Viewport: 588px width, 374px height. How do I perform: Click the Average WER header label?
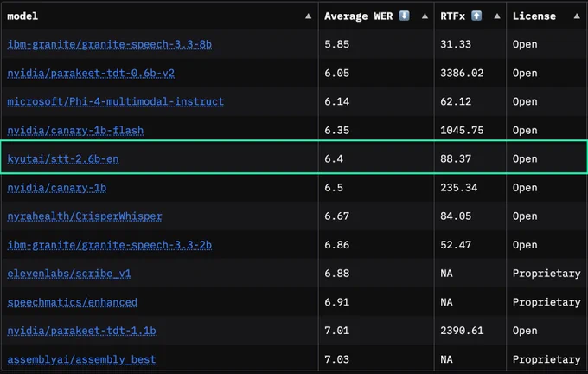[359, 16]
